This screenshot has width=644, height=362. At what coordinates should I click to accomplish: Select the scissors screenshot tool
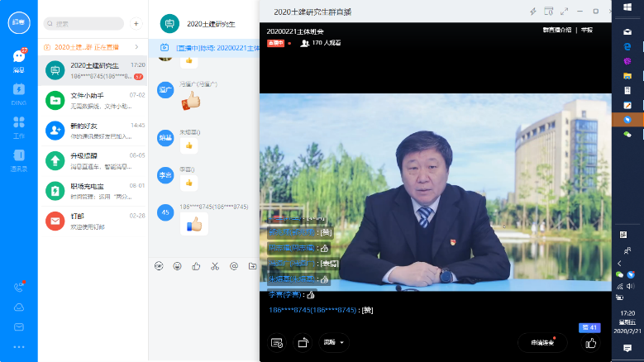pyautogui.click(x=215, y=266)
